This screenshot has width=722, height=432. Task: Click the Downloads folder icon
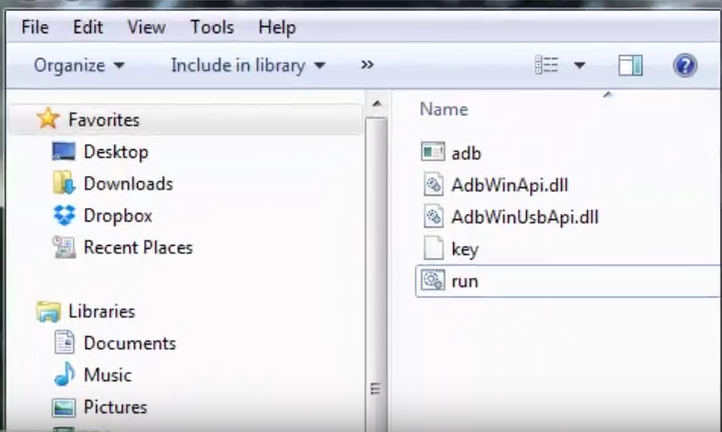(64, 183)
